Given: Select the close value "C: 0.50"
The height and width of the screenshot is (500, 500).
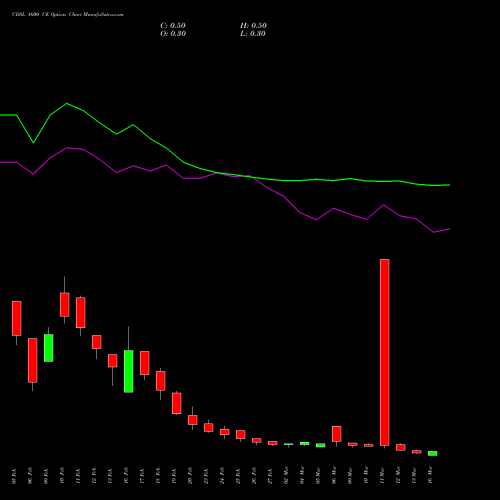Looking at the screenshot, I should pyautogui.click(x=173, y=26).
